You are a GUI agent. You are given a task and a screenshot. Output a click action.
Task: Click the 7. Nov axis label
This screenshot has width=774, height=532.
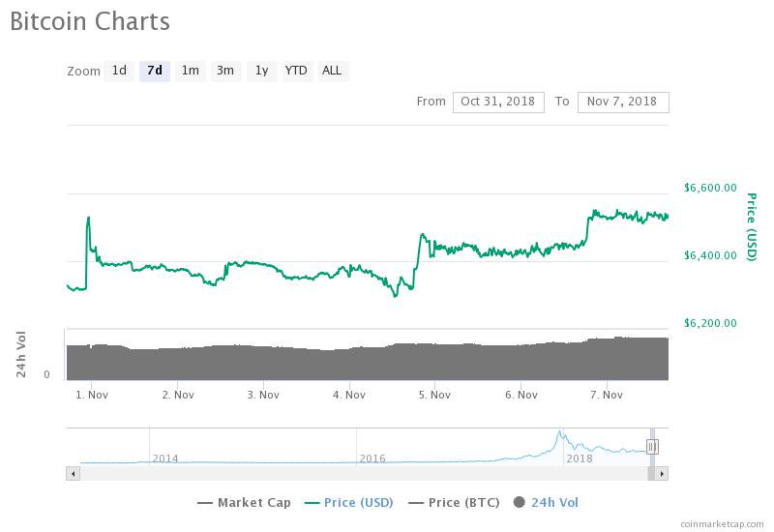607,395
